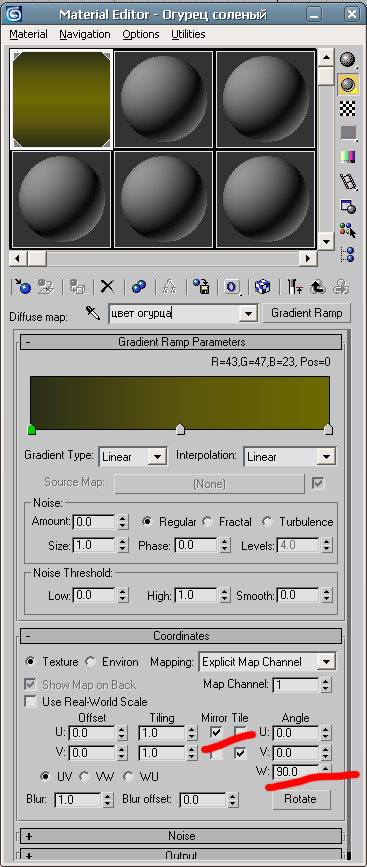The height and width of the screenshot is (867, 367).
Task: Select the middle gradient ramp flag
Action: coord(180,429)
